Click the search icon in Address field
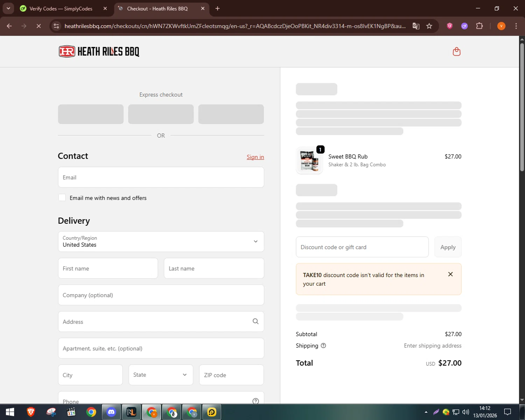 [x=255, y=321]
